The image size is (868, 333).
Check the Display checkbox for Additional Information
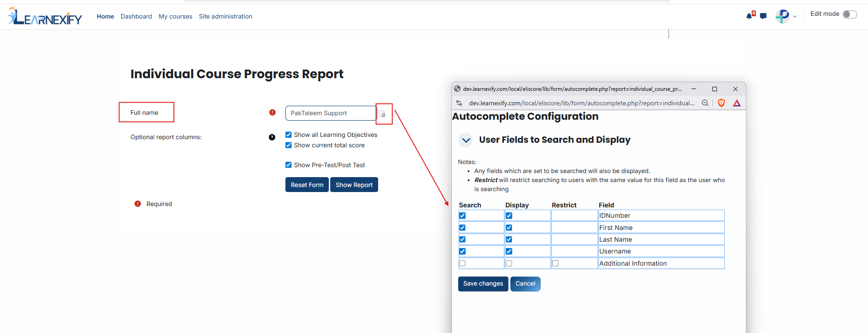(509, 263)
